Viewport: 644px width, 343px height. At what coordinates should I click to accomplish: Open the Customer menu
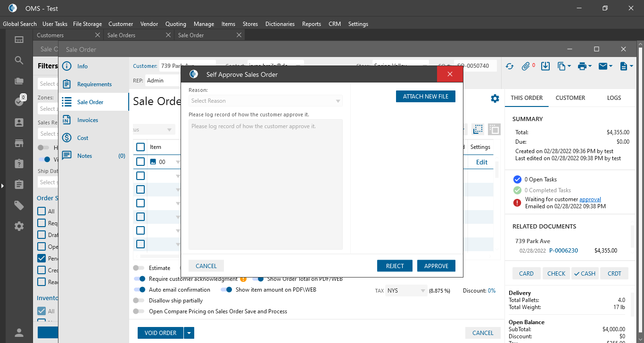[x=121, y=24]
